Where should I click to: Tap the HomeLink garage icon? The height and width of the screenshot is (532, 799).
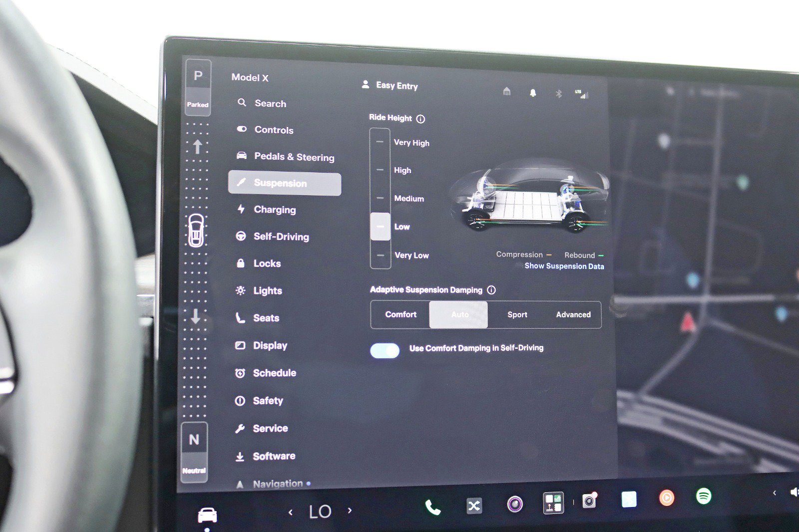(x=507, y=91)
